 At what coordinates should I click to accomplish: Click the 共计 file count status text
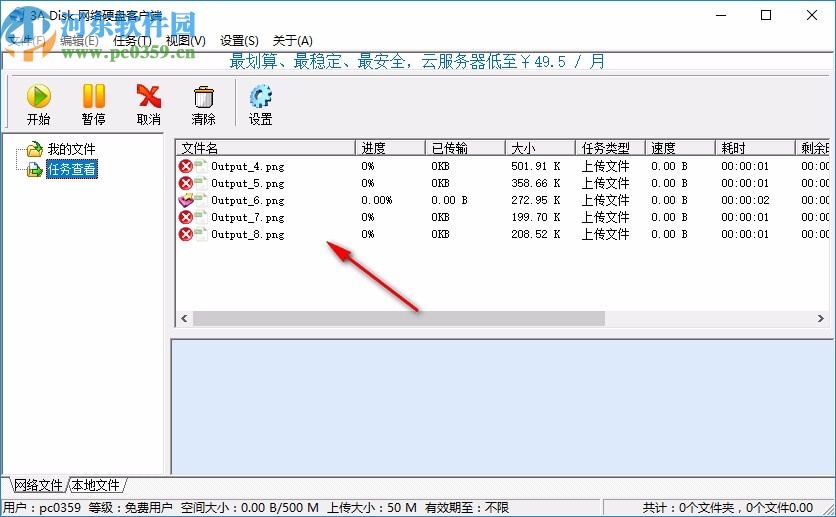727,507
